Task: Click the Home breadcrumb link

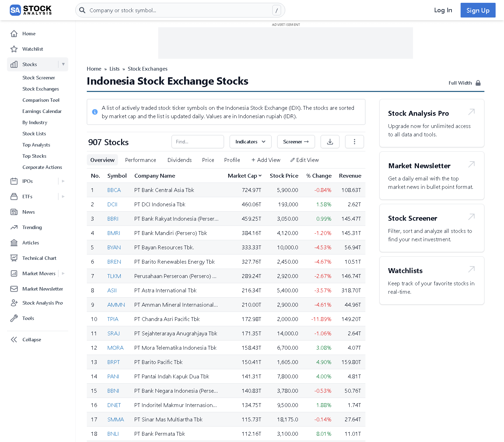Action: tap(94, 69)
